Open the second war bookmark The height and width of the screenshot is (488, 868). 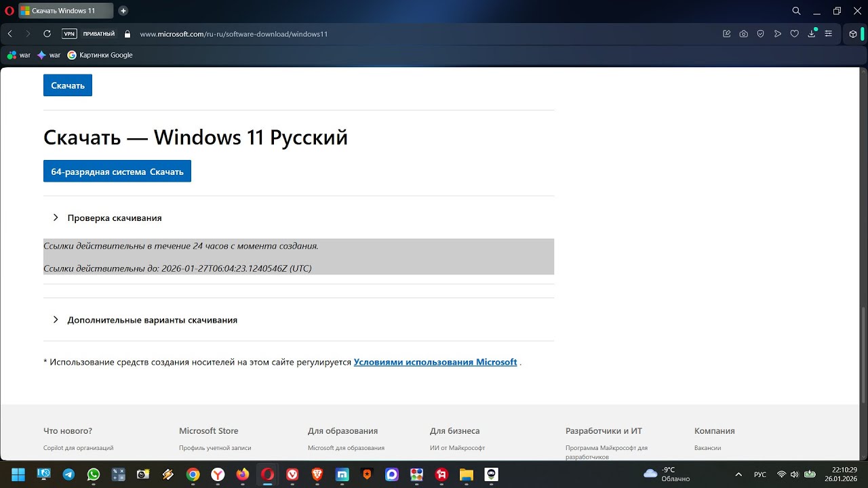(49, 55)
